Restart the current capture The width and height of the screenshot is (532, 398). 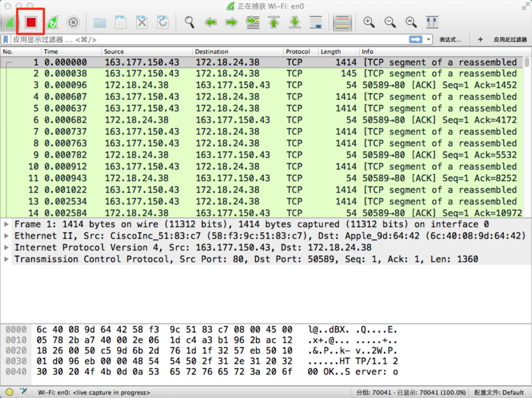pos(52,22)
